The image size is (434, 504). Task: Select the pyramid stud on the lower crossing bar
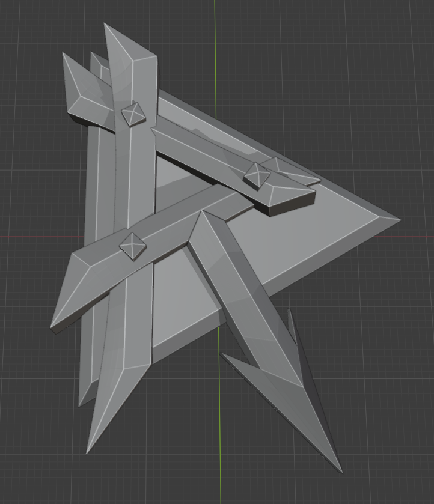(x=133, y=246)
